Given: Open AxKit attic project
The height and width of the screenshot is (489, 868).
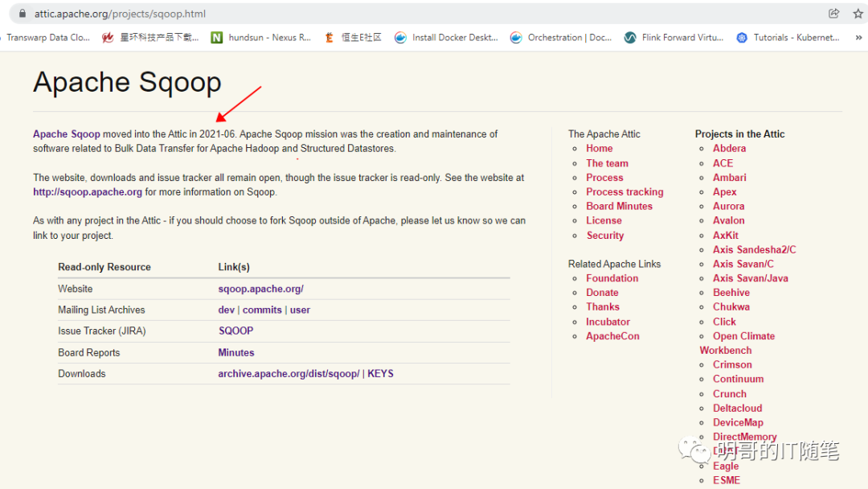Looking at the screenshot, I should [x=726, y=236].
